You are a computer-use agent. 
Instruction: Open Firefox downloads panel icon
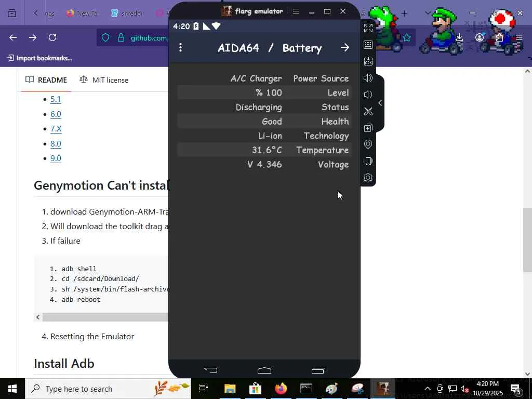click(459, 37)
